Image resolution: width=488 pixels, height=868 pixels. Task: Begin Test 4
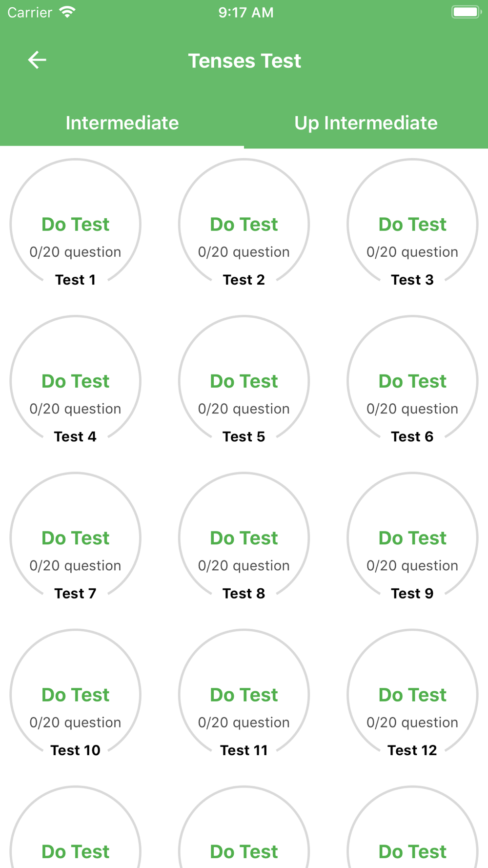[x=76, y=381]
